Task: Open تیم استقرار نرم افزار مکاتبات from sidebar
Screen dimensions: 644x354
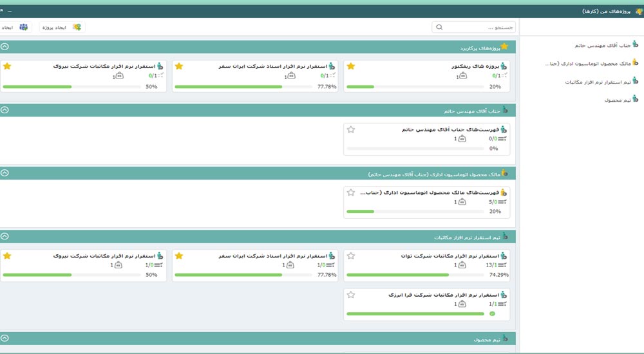Action: click(598, 82)
